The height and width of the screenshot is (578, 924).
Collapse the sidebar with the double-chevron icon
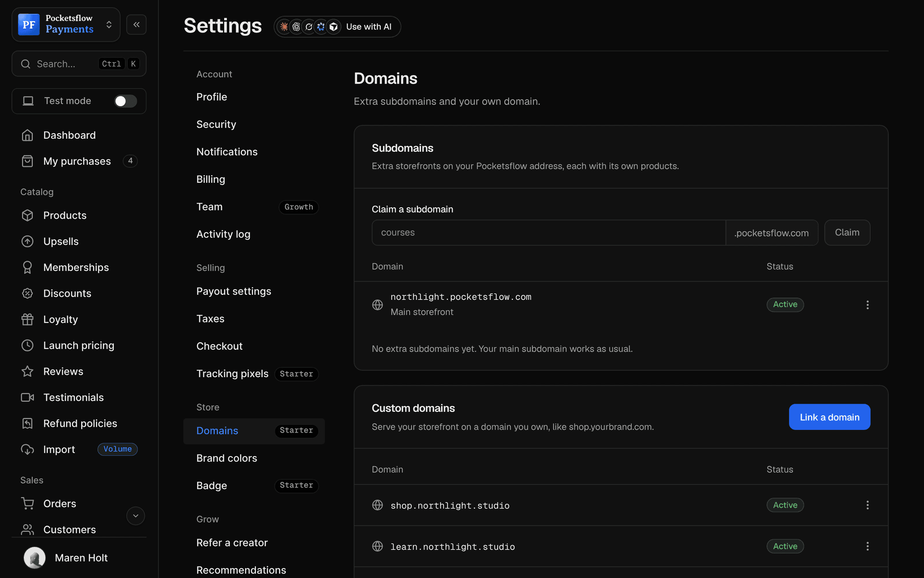pyautogui.click(x=136, y=24)
